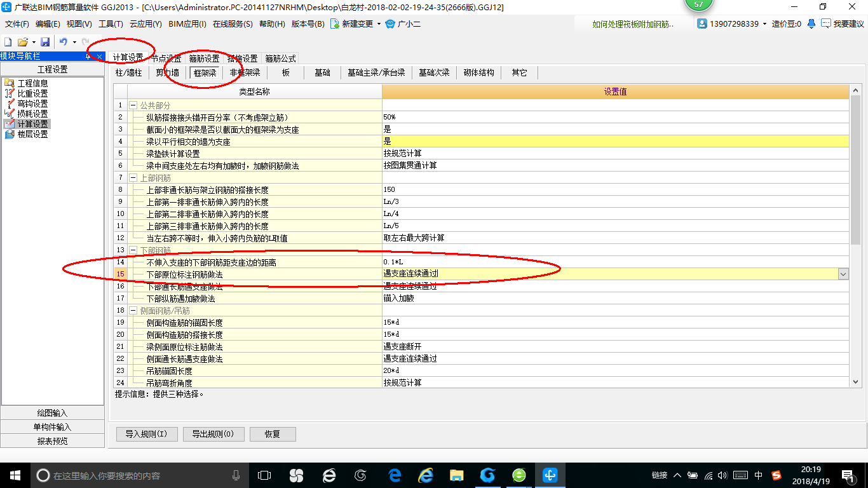
Task: Select 比重设置 in the navigation tree
Action: pyautogui.click(x=32, y=93)
